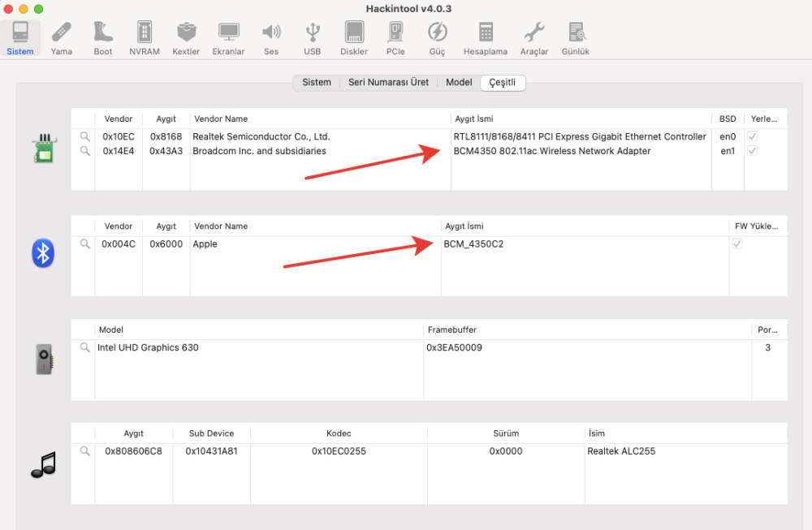Image resolution: width=812 pixels, height=530 pixels.
Task: Click Broadcom Inc. and subsidiaries cell
Action: coord(260,151)
